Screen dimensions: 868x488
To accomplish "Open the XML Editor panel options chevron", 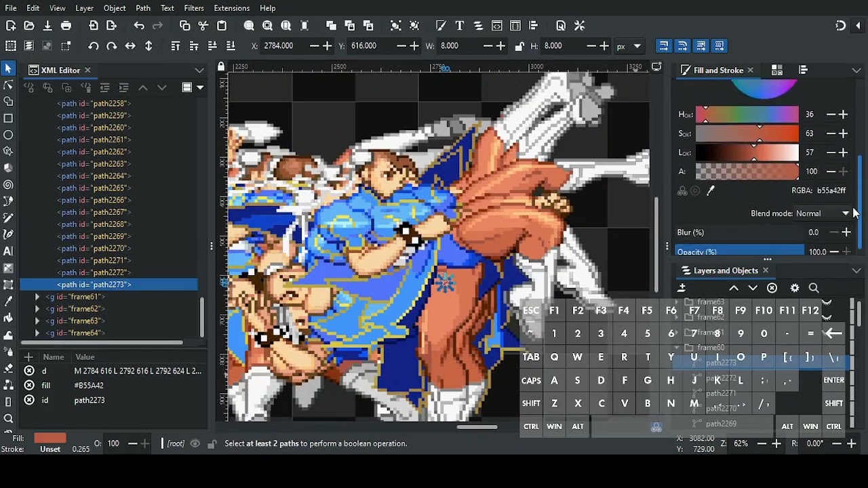I will point(199,70).
